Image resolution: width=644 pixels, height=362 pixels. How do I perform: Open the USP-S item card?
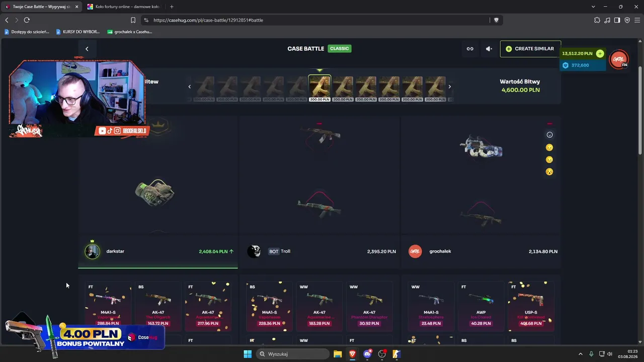click(531, 306)
